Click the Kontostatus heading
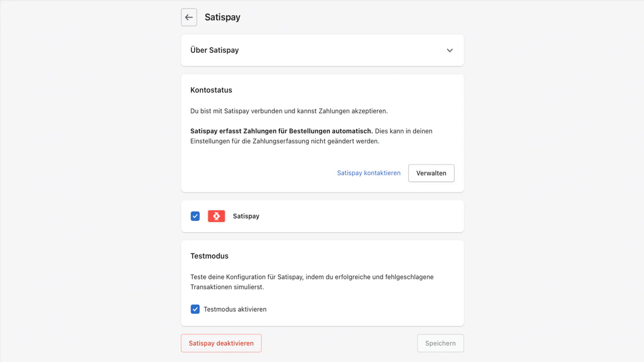 211,90
